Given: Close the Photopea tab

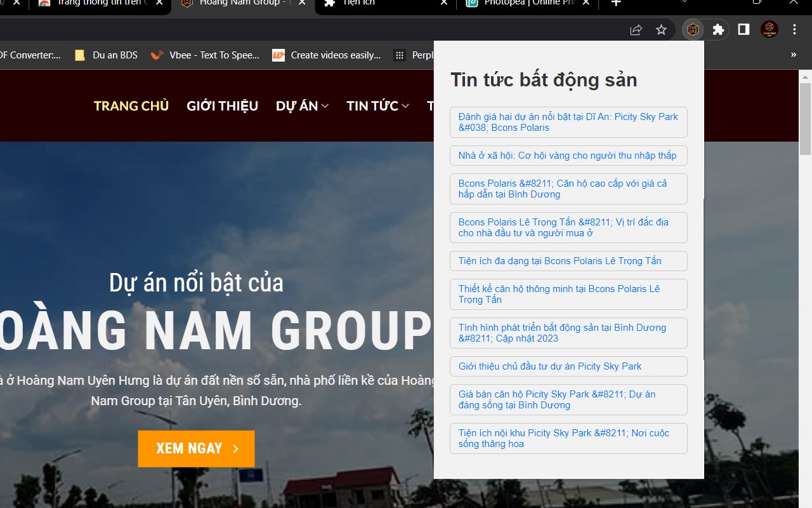Looking at the screenshot, I should [586, 3].
